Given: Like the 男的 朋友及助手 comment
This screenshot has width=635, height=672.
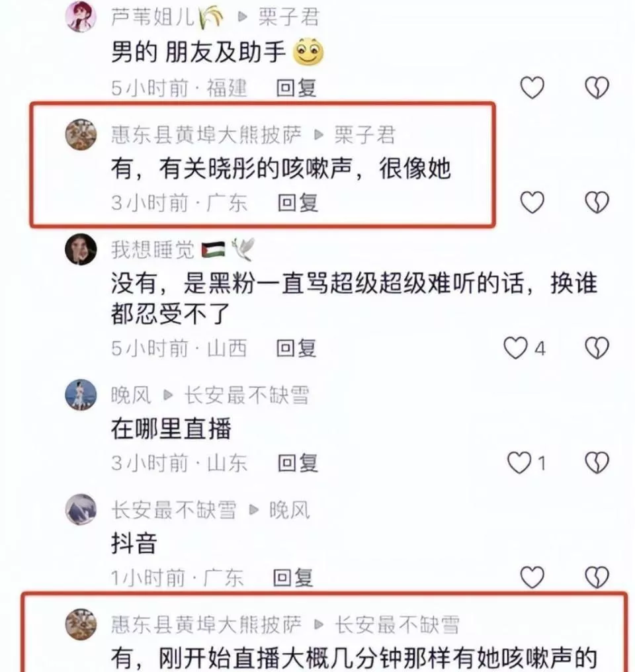Looking at the screenshot, I should pyautogui.click(x=532, y=87).
